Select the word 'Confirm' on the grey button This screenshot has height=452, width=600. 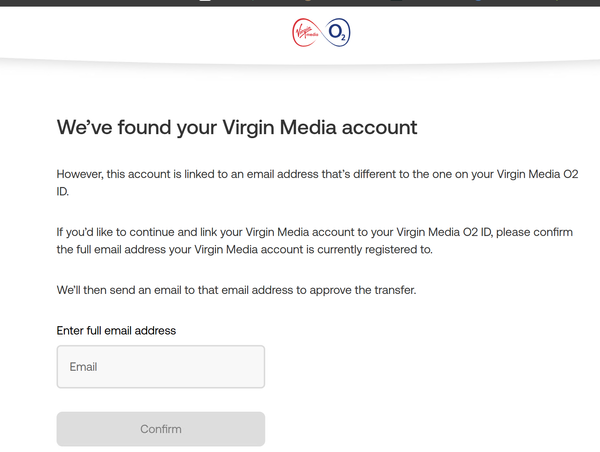point(161,429)
